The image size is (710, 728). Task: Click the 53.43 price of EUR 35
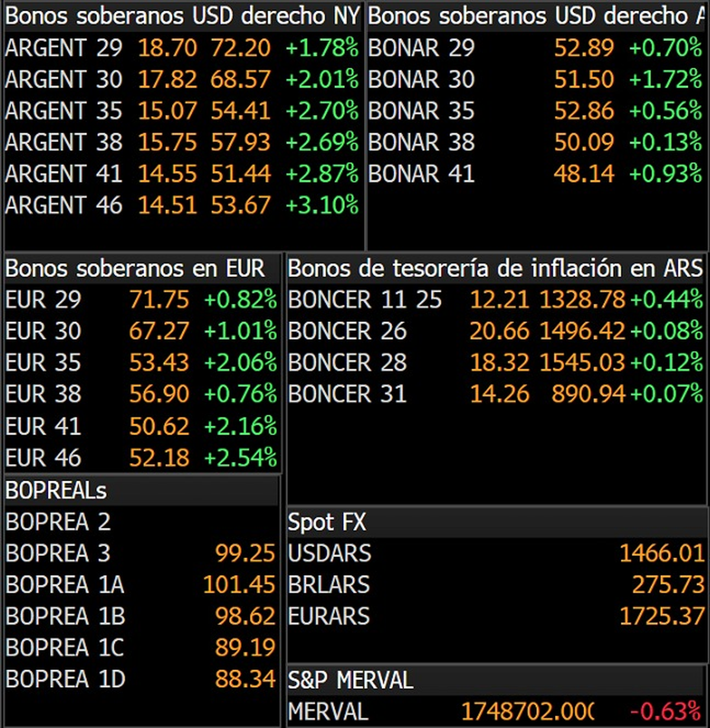click(x=160, y=362)
